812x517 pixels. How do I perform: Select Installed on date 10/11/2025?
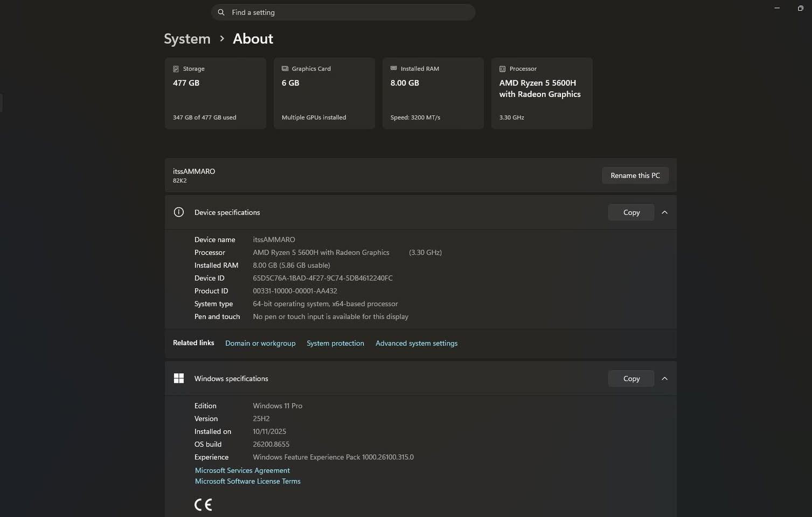(269, 432)
